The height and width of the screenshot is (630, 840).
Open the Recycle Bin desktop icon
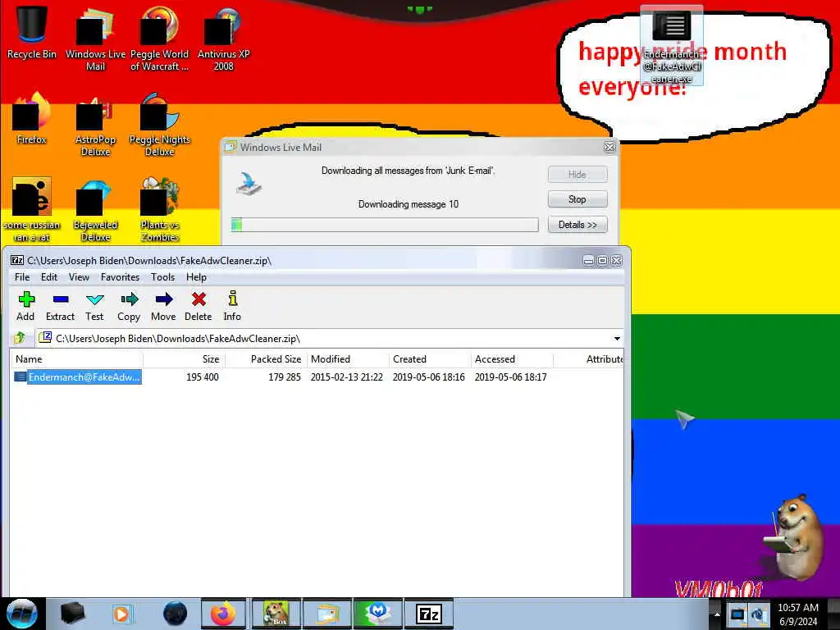click(x=32, y=32)
